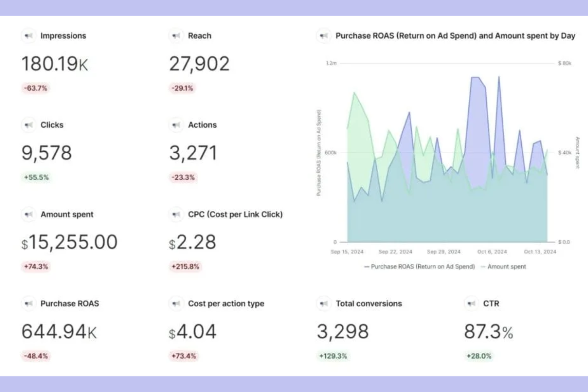Select the -48.4% change badge
Screen dimensions: 588x392
36,356
